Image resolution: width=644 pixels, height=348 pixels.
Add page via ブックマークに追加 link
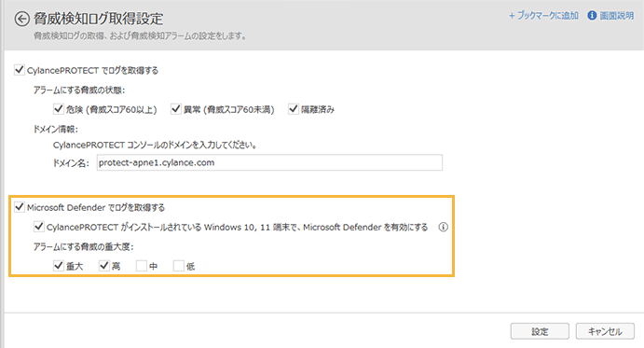543,16
